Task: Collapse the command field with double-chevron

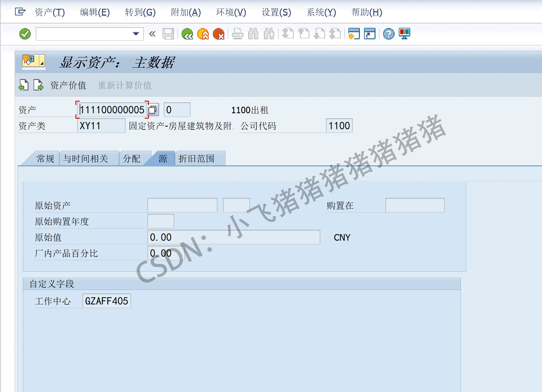Action: [x=152, y=34]
